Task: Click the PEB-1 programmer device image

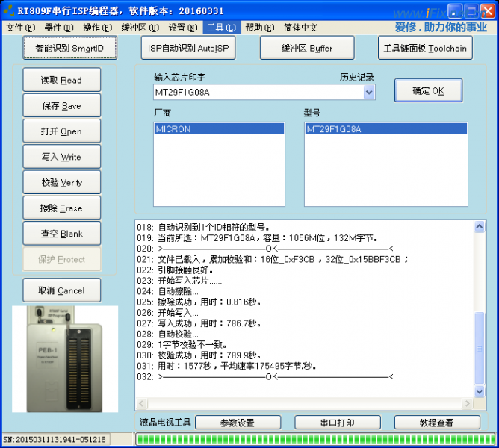Action: (65, 358)
